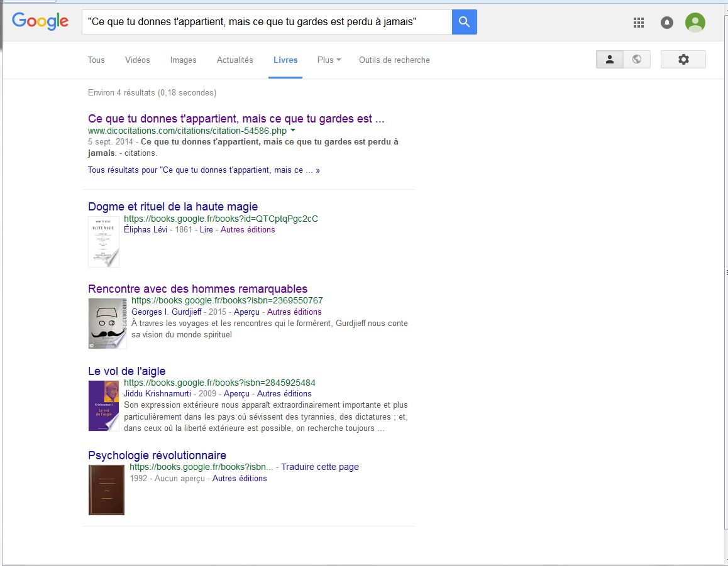Select private results person icon

tap(610, 60)
